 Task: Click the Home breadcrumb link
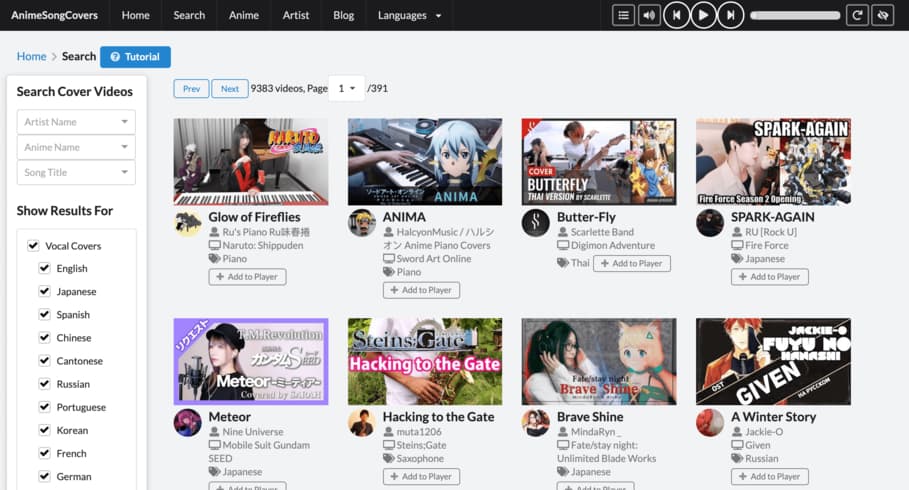[x=31, y=56]
